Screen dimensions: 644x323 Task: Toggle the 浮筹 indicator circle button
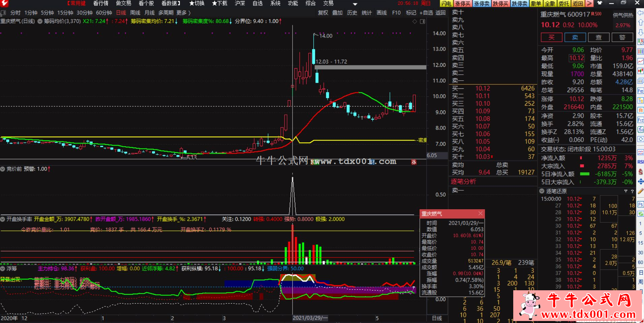point(3,269)
